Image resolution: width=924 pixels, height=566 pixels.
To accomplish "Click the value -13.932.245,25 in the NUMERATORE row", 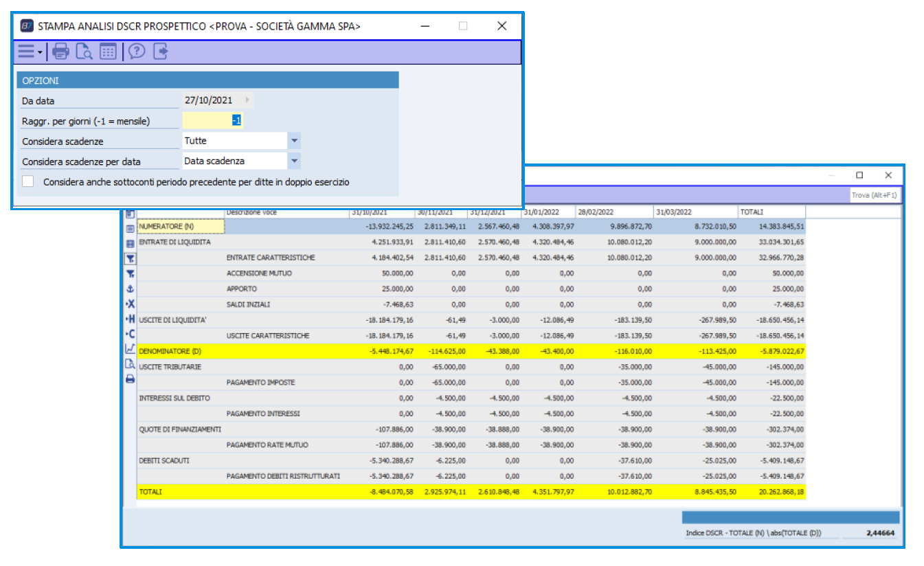I will (x=390, y=226).
